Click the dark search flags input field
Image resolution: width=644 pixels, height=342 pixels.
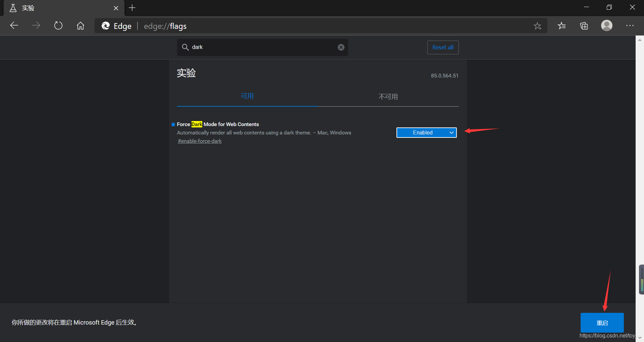tap(262, 47)
